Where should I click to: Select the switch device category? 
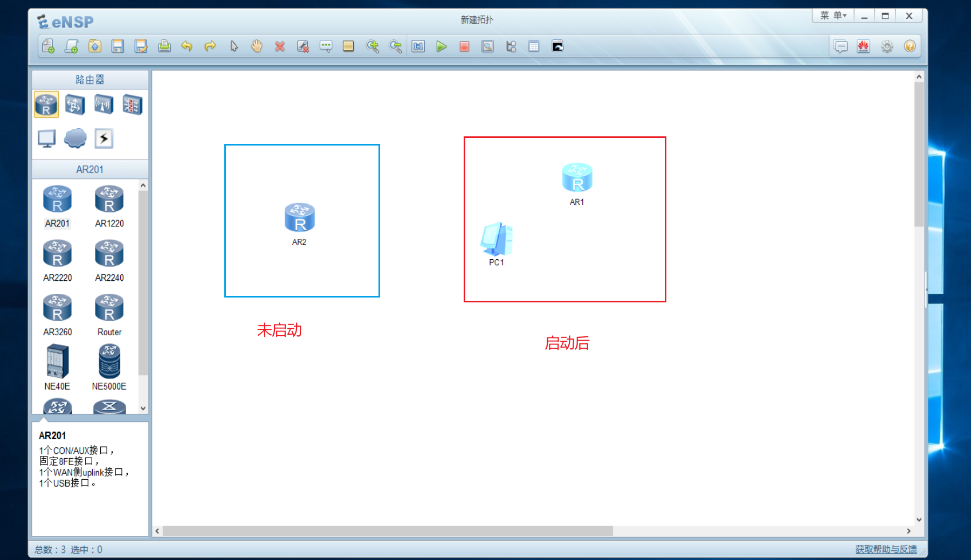75,105
